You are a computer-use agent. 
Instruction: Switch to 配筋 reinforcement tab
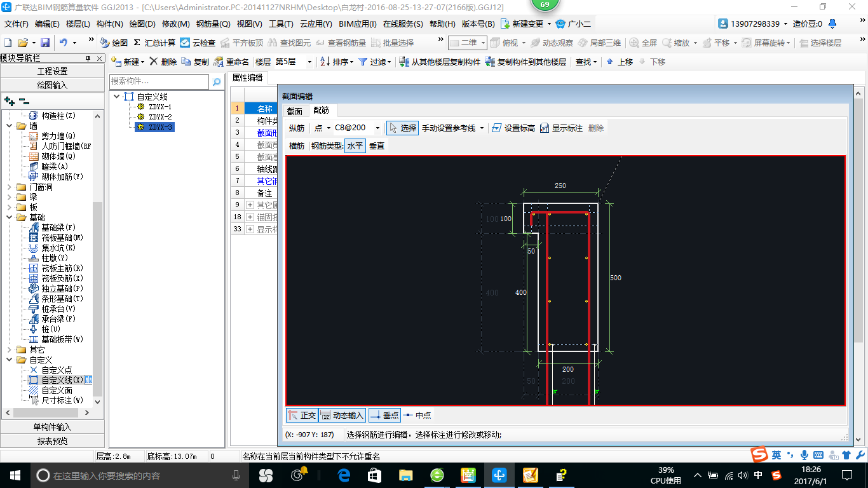coord(322,111)
